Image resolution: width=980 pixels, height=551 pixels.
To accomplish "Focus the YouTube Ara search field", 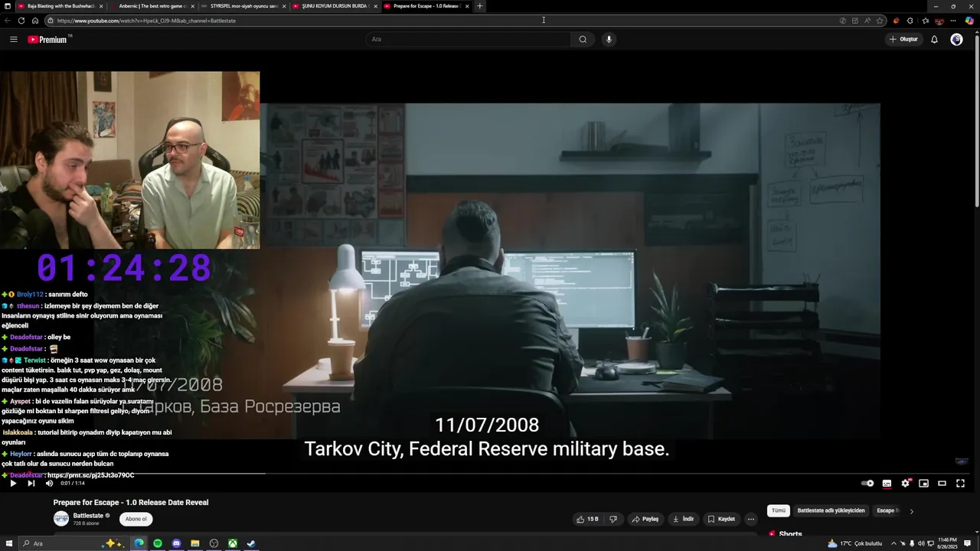I will click(468, 39).
